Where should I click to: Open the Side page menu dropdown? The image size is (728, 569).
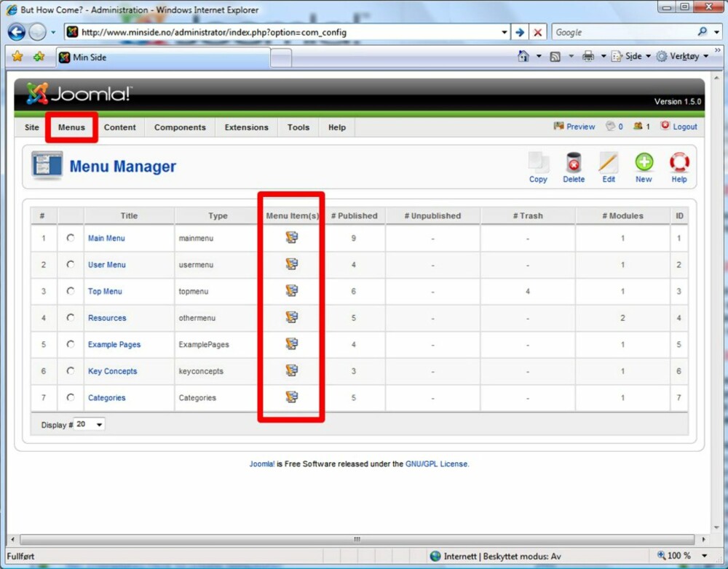point(631,56)
